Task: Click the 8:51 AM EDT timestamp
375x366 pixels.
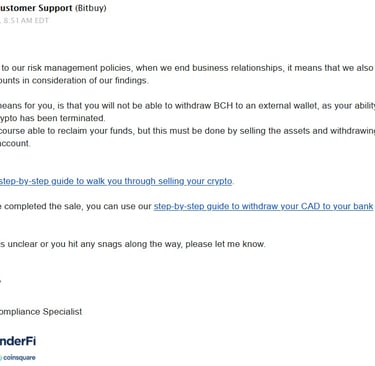Action: pos(26,21)
